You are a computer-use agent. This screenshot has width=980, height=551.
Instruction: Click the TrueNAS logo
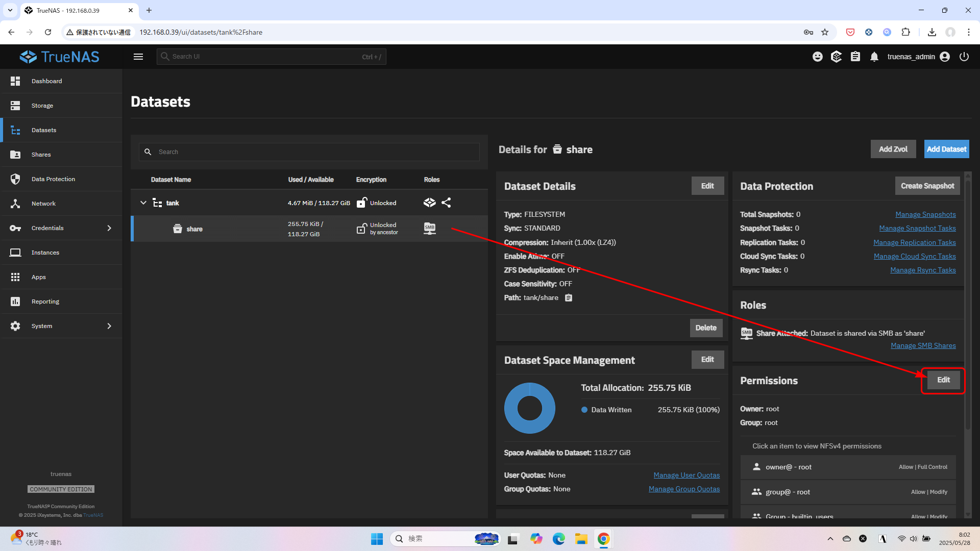coord(60,57)
